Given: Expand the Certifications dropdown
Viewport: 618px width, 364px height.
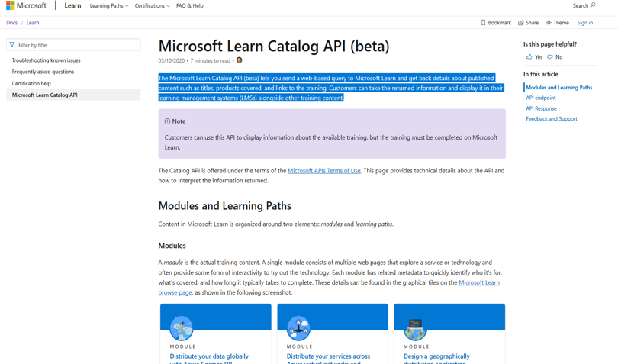Looking at the screenshot, I should (x=152, y=5).
